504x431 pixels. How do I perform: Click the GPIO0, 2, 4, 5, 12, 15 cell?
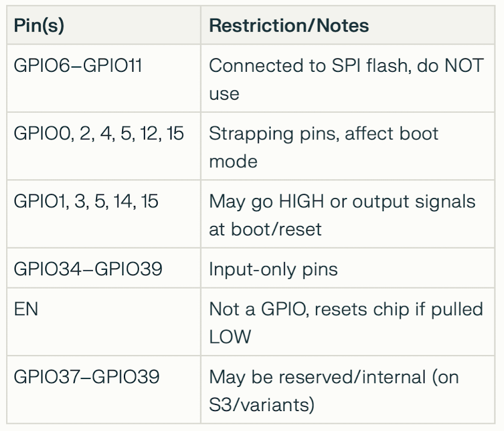(x=99, y=133)
